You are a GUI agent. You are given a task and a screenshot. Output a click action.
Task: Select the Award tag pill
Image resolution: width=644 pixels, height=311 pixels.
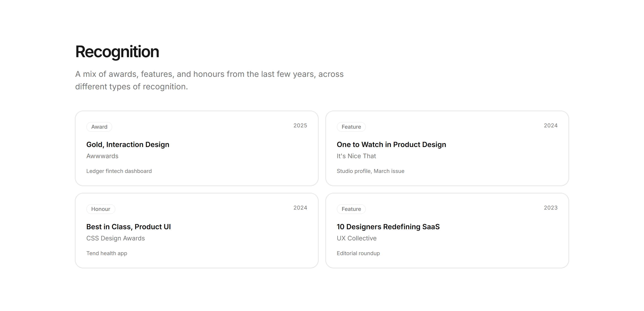coord(99,127)
